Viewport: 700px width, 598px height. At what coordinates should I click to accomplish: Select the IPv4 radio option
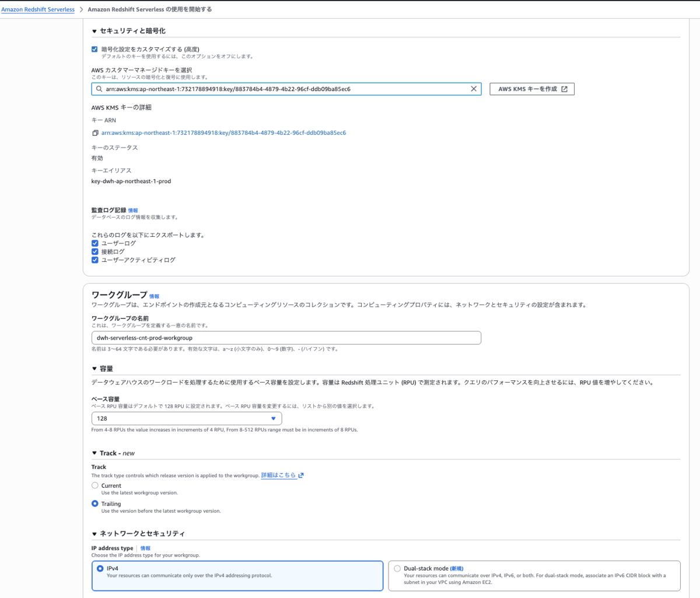pos(100,568)
